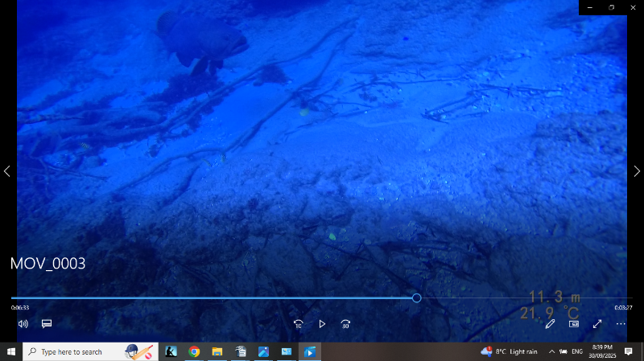Image resolution: width=644 pixels, height=361 pixels.
Task: Click the ENG language indicator
Action: [x=577, y=351]
